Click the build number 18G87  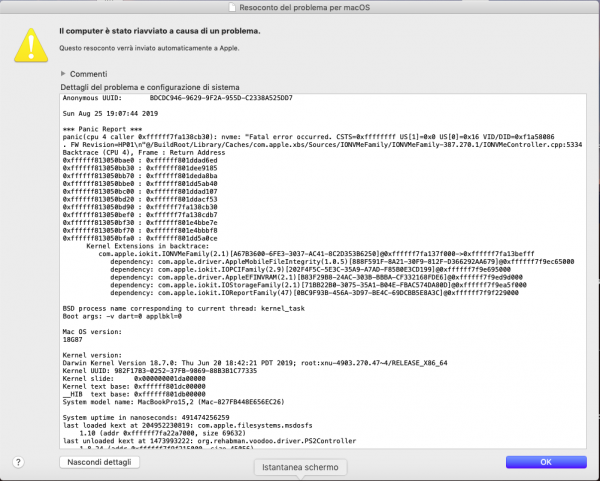point(72,340)
